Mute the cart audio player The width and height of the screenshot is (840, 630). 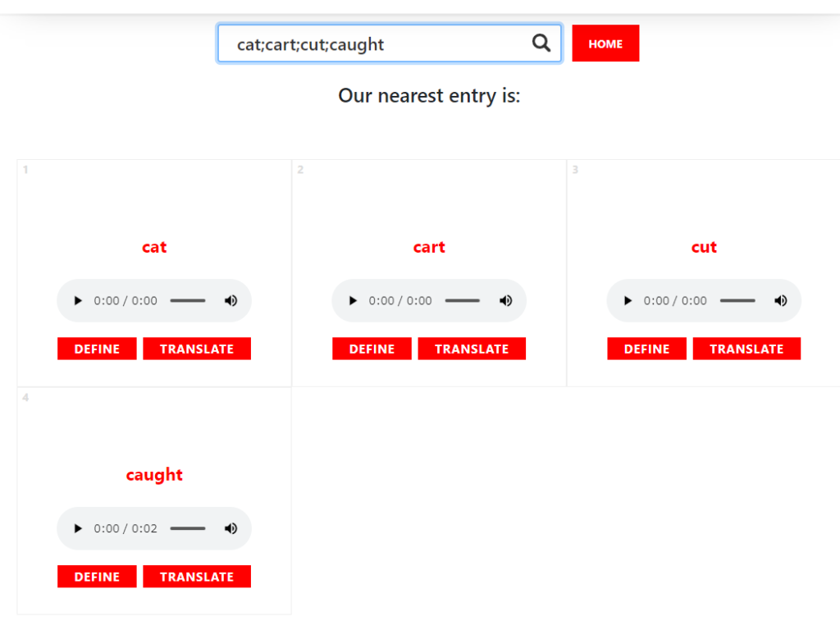coord(505,300)
